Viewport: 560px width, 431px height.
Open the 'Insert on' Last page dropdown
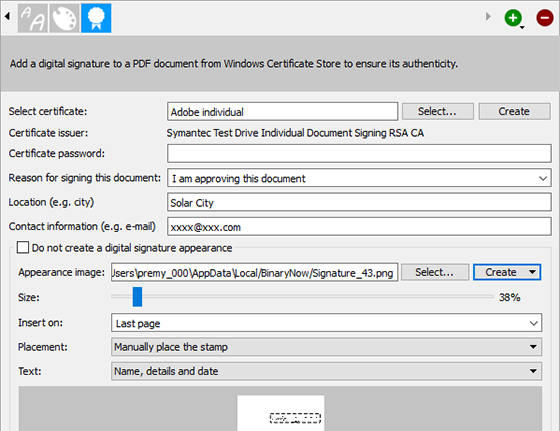point(534,323)
